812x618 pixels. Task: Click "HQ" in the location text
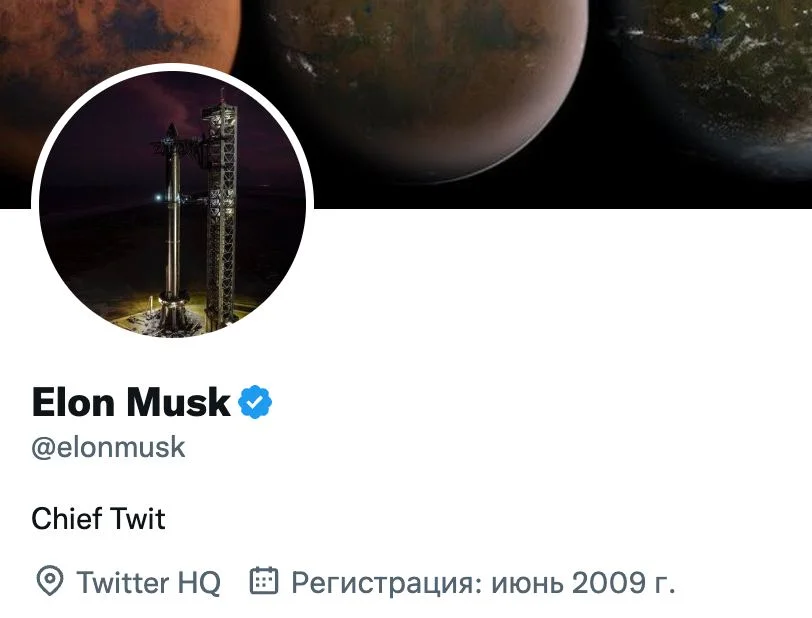[x=200, y=582]
